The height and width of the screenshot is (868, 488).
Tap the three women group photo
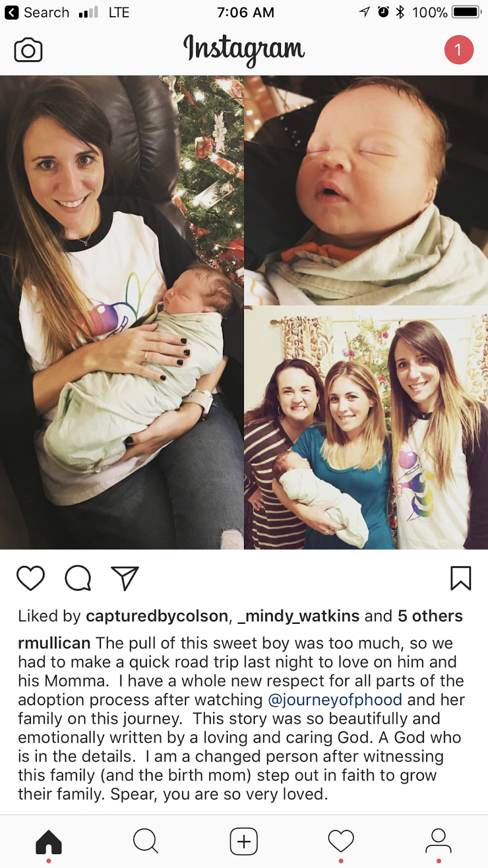point(366,428)
